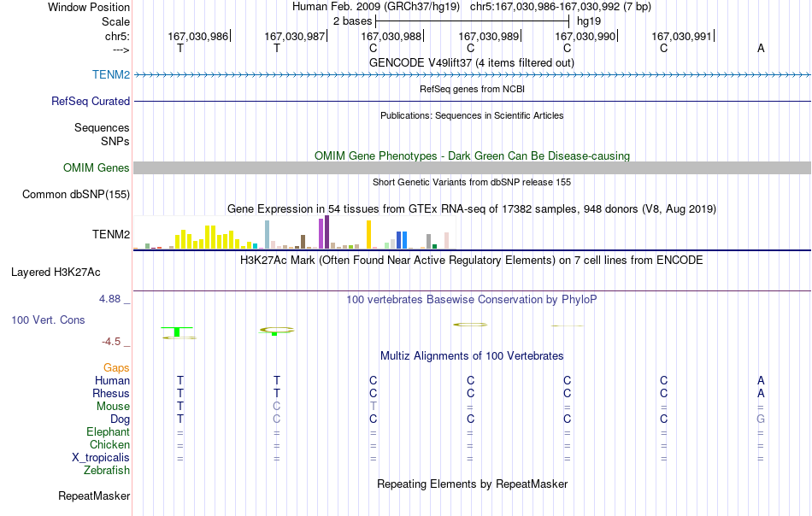Click the GENCODE V49lift37 track title
812x516 pixels.
pyautogui.click(x=472, y=62)
